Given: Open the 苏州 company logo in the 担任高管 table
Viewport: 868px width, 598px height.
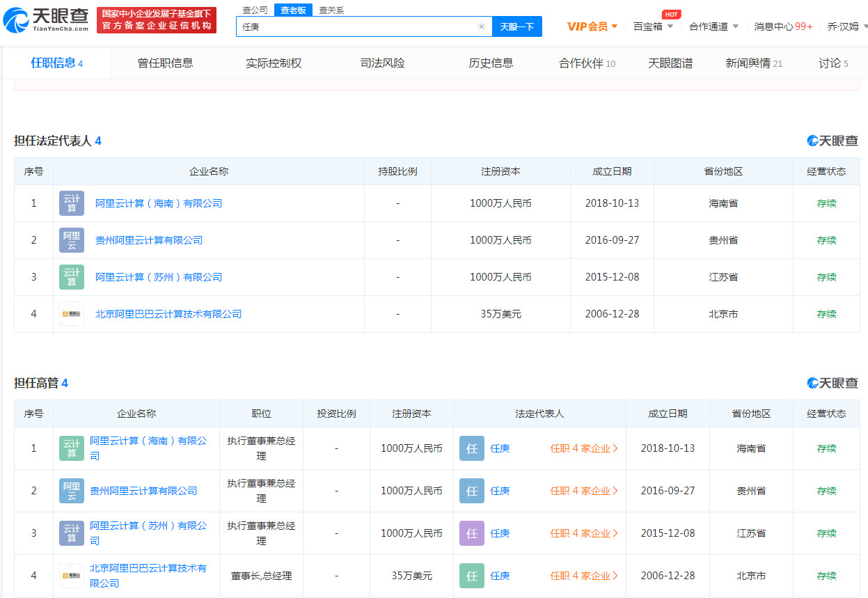Looking at the screenshot, I should (72, 533).
